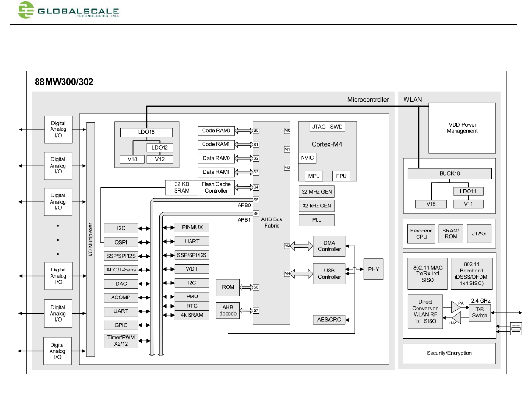The height and width of the screenshot is (400, 532).
Task: Click the 802.11 MAC Tx/Rx block
Action: [x=428, y=274]
